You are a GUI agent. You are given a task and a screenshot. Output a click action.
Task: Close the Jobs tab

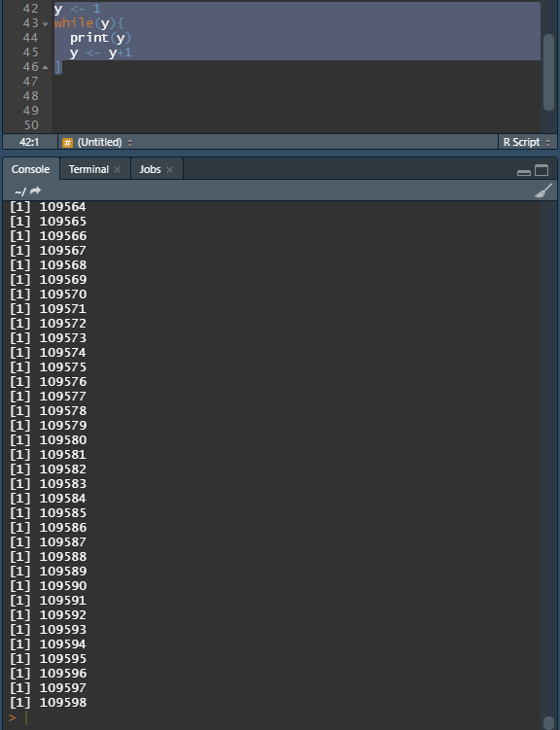pyautogui.click(x=170, y=169)
